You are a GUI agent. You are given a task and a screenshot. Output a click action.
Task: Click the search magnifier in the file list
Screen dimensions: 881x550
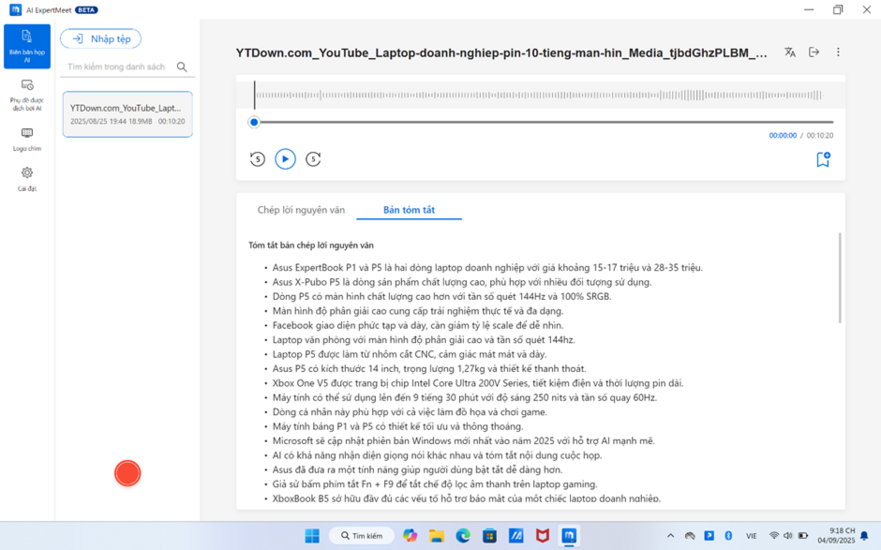tap(182, 67)
